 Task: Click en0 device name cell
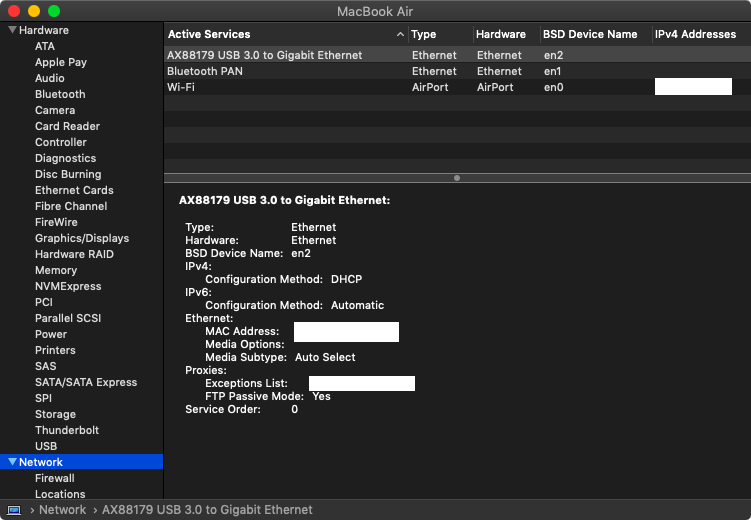click(553, 87)
